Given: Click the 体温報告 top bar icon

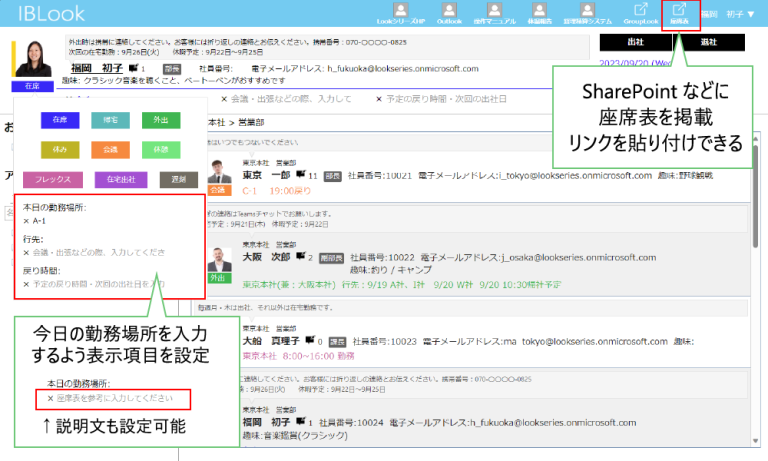Looking at the screenshot, I should [x=541, y=13].
